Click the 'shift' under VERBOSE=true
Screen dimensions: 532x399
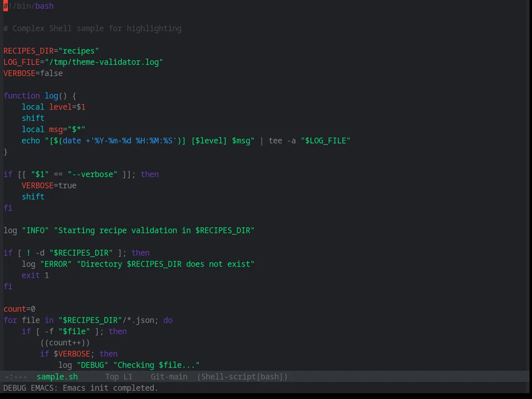(33, 197)
